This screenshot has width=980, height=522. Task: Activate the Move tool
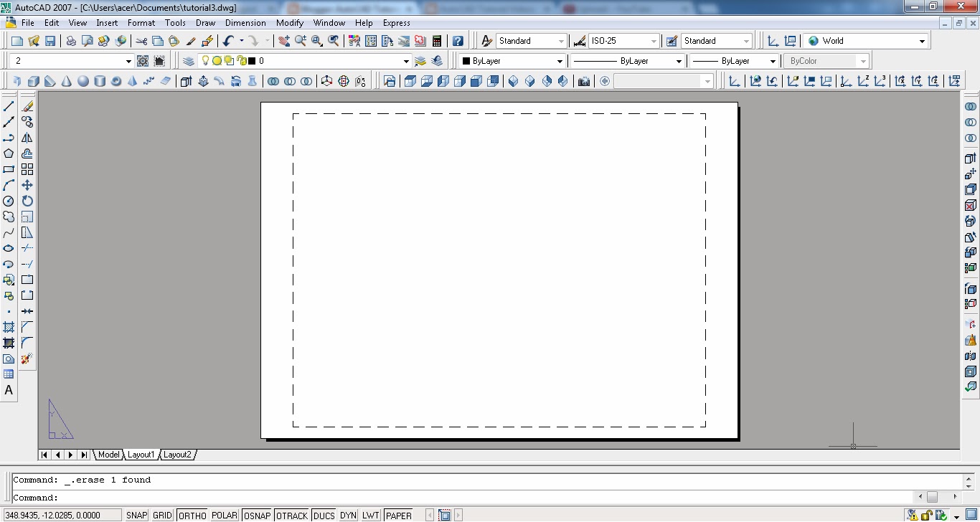pyautogui.click(x=27, y=184)
